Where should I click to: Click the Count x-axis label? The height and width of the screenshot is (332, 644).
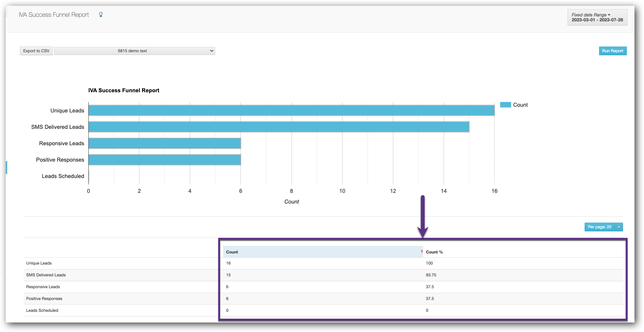(x=292, y=202)
